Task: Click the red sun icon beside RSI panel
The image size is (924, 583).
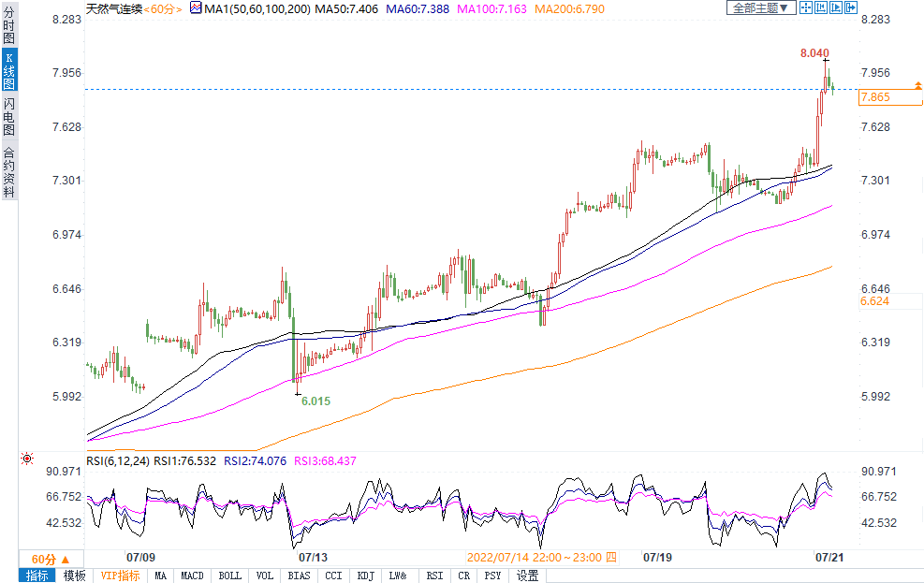Action: coord(26,459)
